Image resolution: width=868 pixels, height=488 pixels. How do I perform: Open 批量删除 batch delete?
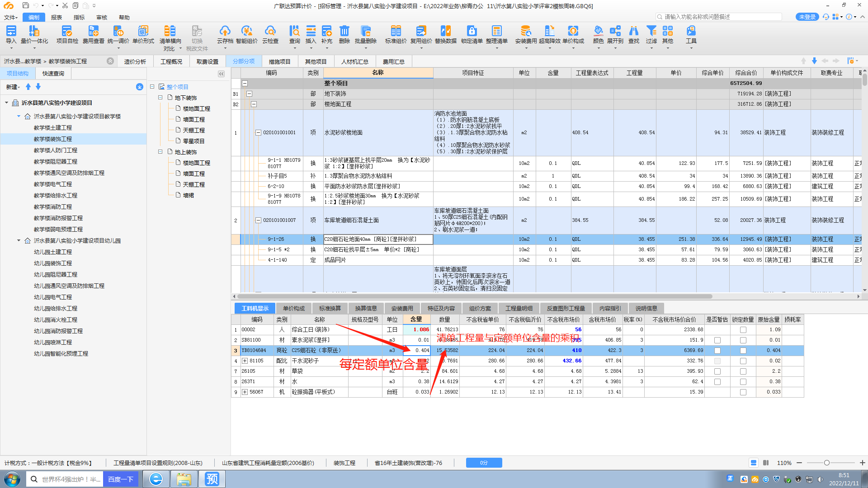(366, 34)
